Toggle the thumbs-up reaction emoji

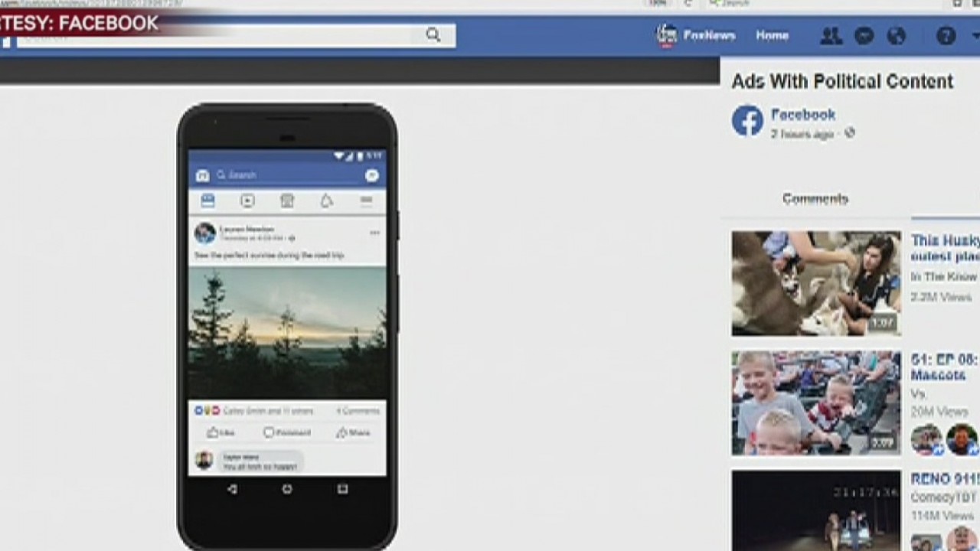(199, 410)
